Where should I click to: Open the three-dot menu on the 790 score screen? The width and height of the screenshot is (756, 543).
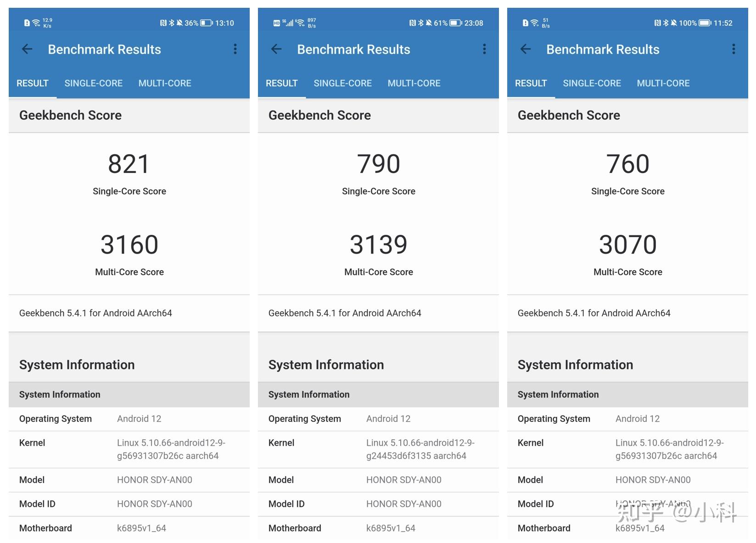pyautogui.click(x=484, y=49)
